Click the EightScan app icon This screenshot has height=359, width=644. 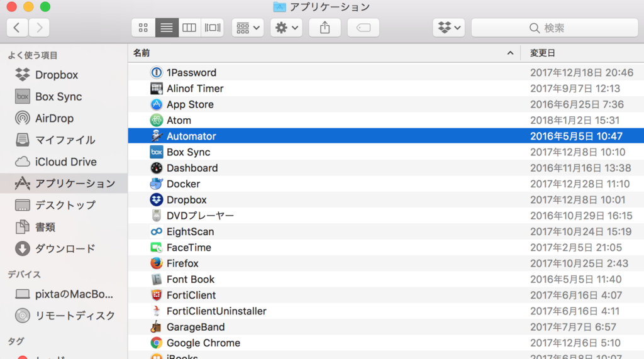[156, 231]
